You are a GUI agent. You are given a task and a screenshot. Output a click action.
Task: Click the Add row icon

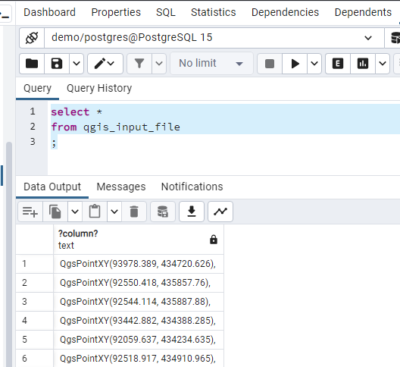(x=30, y=211)
